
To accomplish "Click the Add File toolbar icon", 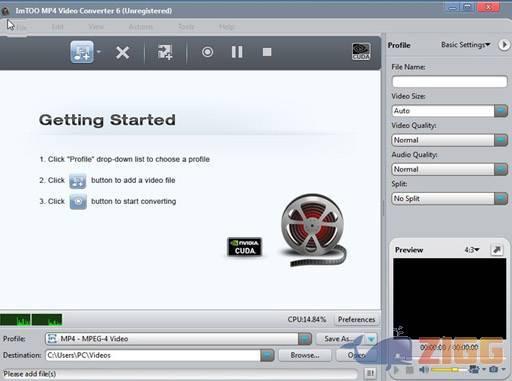I will pos(82,52).
